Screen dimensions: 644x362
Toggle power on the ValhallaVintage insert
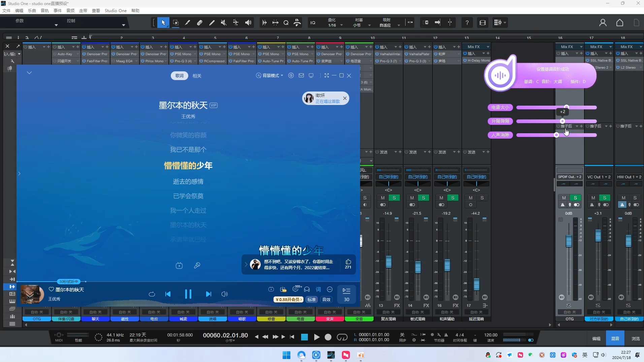click(x=377, y=54)
